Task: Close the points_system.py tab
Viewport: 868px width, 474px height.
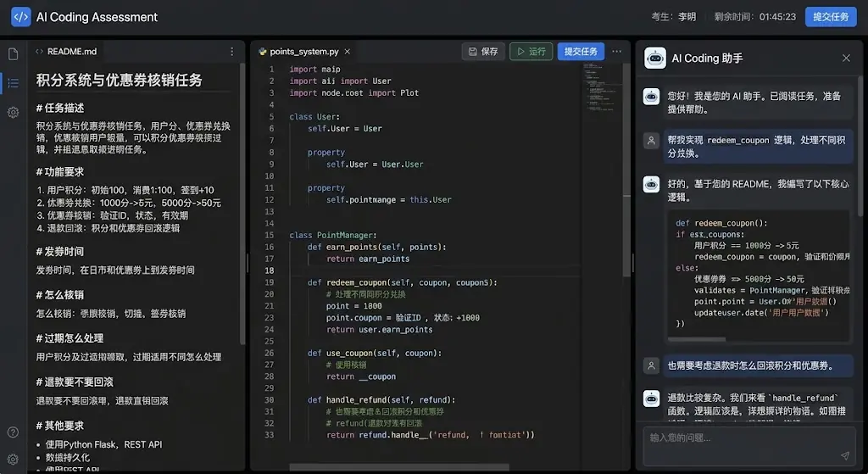Action: [x=347, y=52]
